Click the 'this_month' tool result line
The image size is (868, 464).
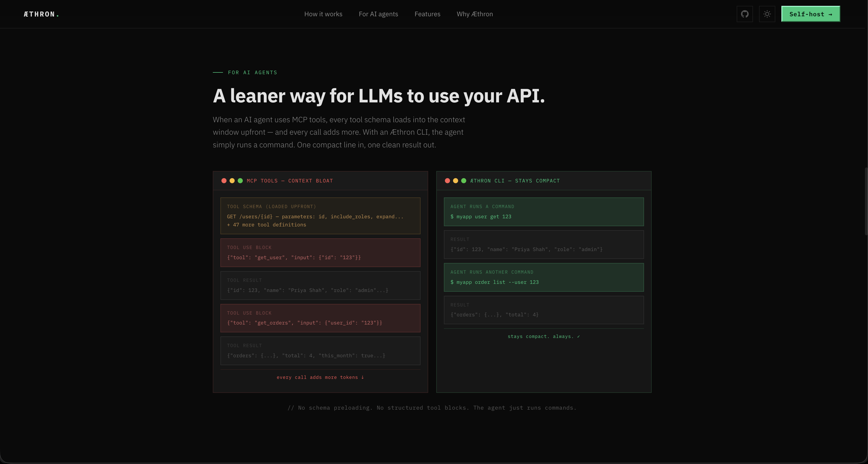point(306,355)
